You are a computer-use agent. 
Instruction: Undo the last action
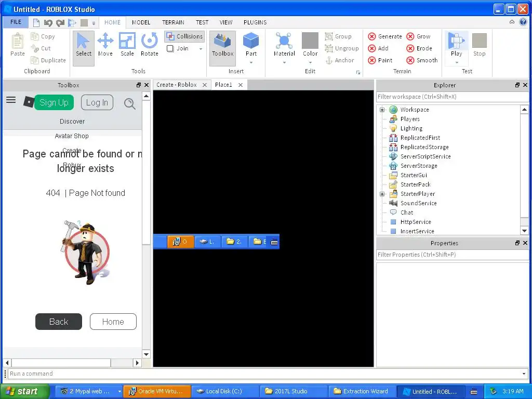48,23
